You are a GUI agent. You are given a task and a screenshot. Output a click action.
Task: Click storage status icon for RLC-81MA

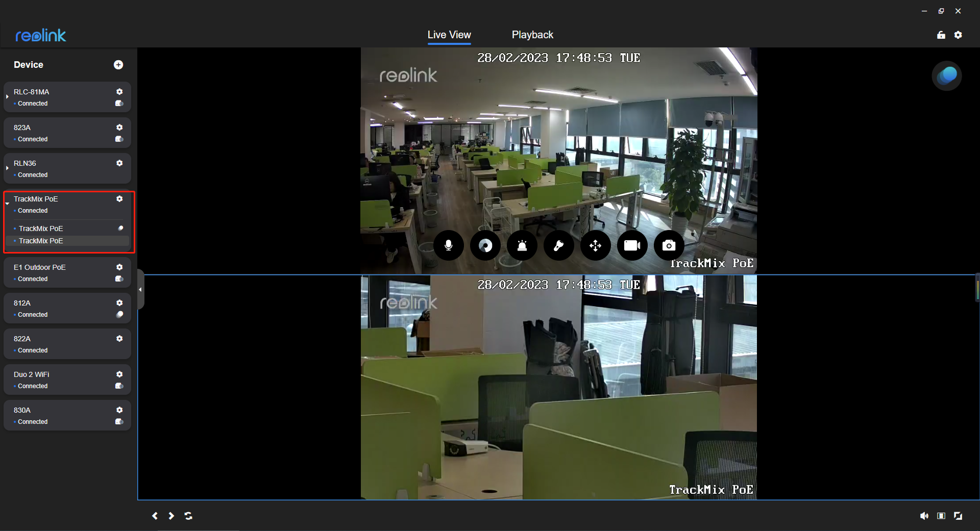point(119,104)
